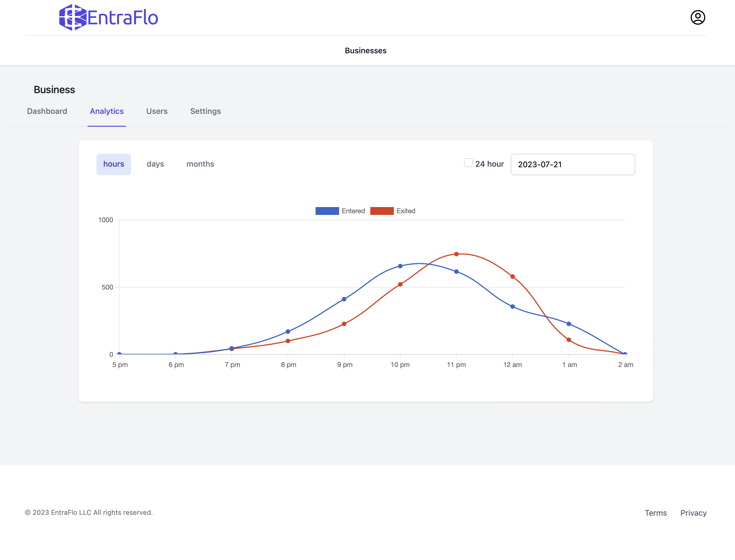Click the red Exited point at 8 pm
This screenshot has height=560, width=735.
pyautogui.click(x=288, y=341)
